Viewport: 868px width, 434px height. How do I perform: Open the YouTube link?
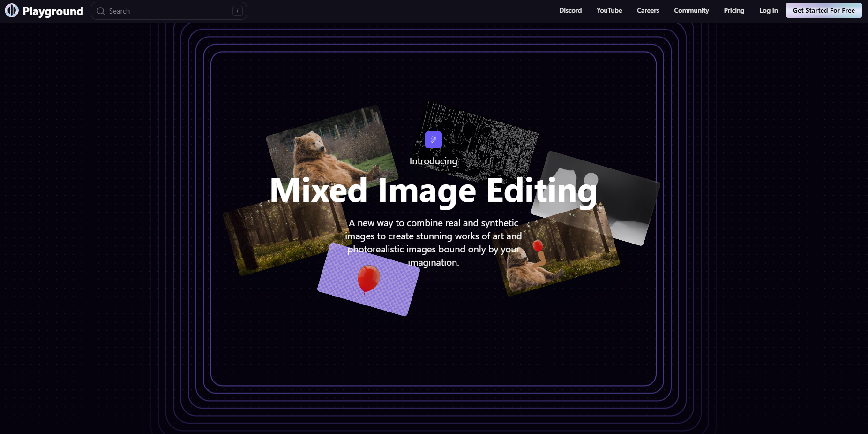point(609,10)
